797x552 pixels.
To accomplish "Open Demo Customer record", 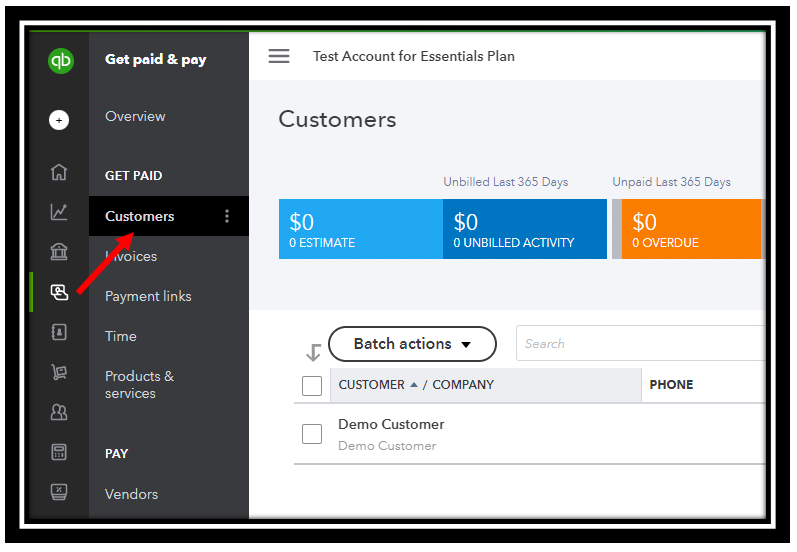I will pyautogui.click(x=391, y=424).
